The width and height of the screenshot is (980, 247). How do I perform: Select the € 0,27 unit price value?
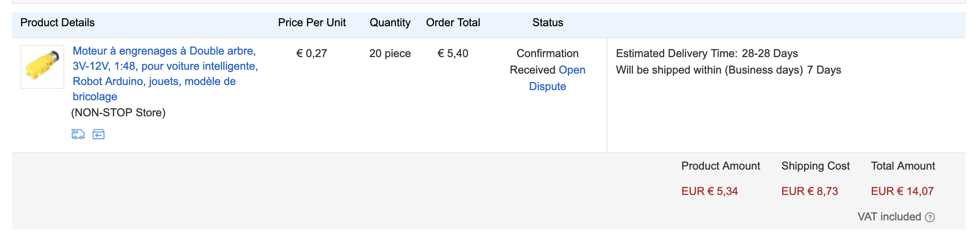(312, 53)
